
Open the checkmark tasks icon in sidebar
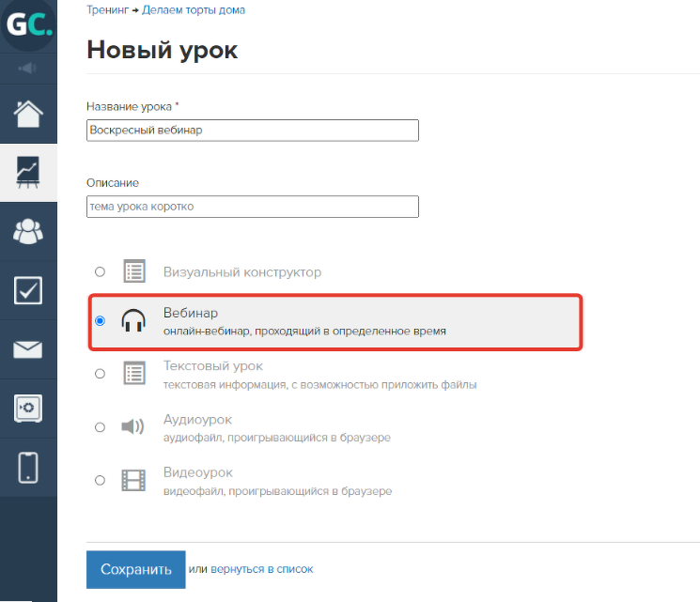tap(28, 290)
